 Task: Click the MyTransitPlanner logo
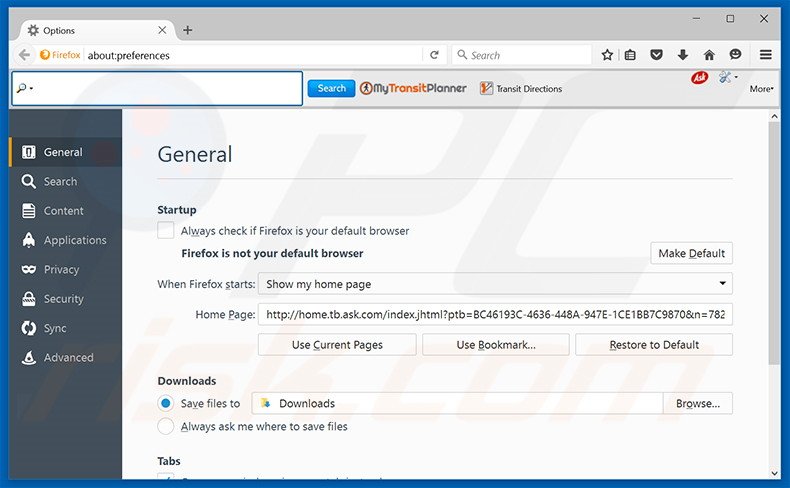tap(413, 88)
